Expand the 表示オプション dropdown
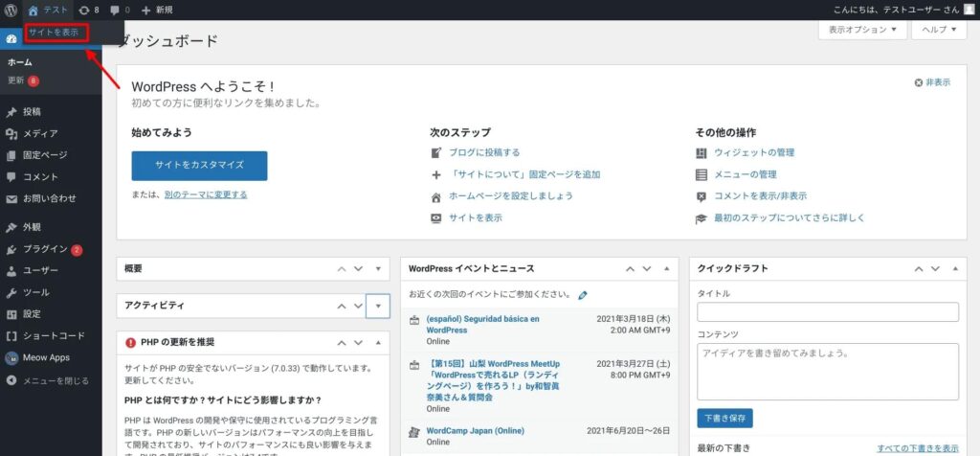Viewport: 980px width, 456px height. (x=862, y=30)
